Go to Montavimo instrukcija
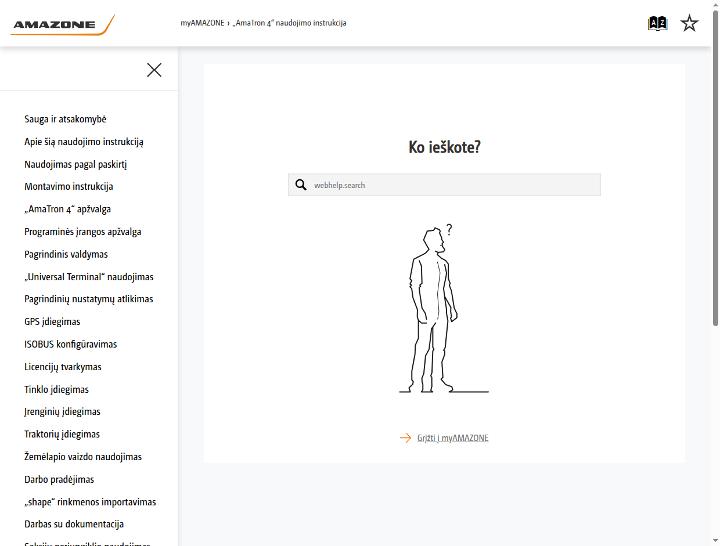This screenshot has width=720, height=546. pyautogui.click(x=68, y=186)
